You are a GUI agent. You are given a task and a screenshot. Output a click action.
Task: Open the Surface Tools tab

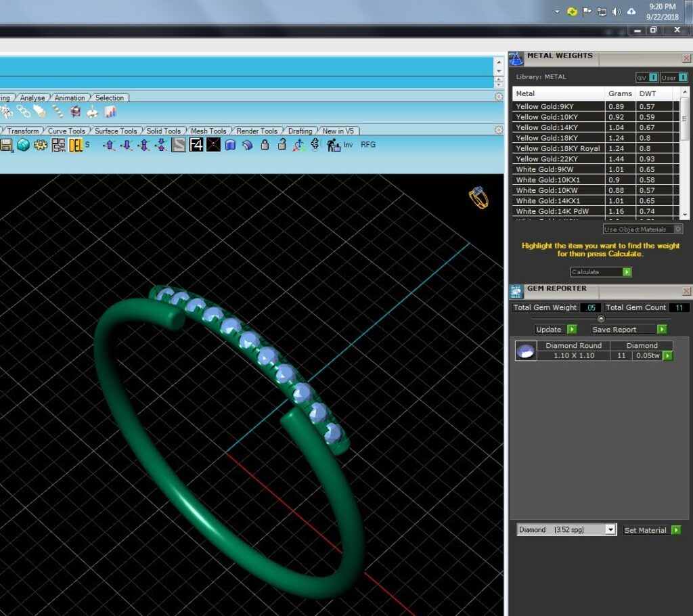coord(116,131)
